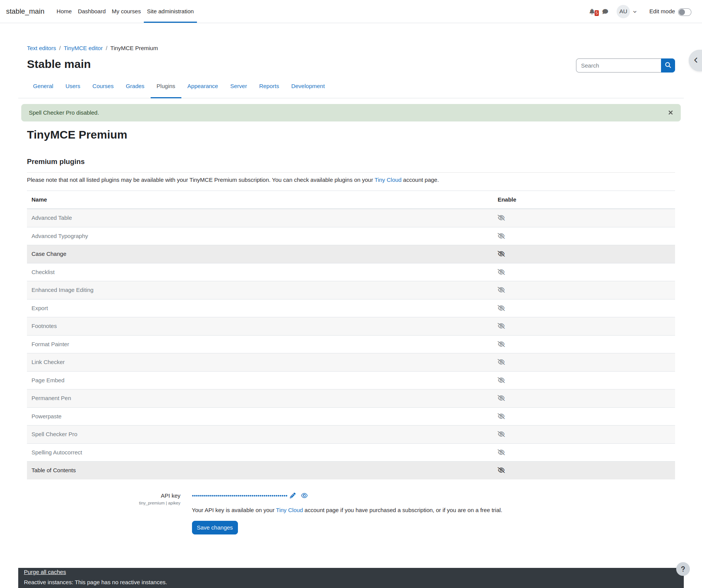Enable the Permanent Pen plugin

point(501,398)
